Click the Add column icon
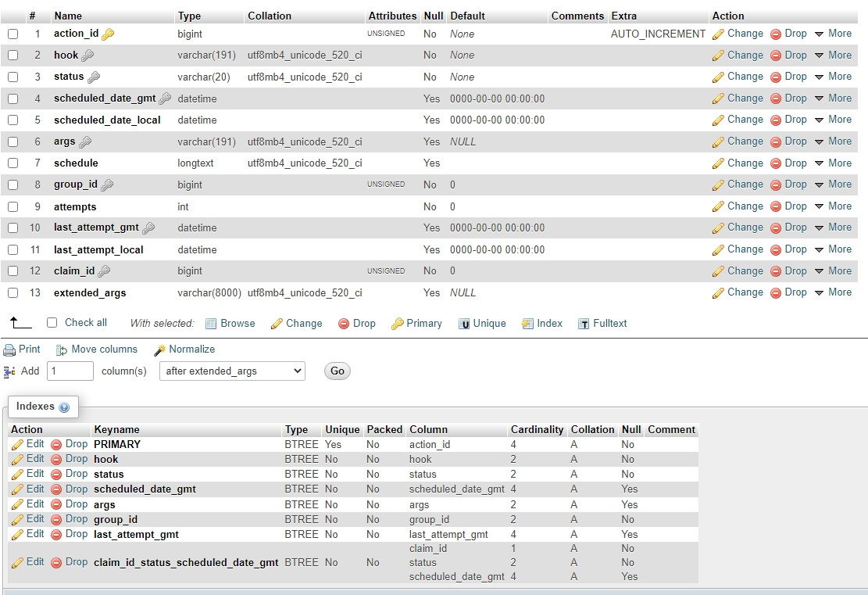This screenshot has width=868, height=595. point(9,371)
